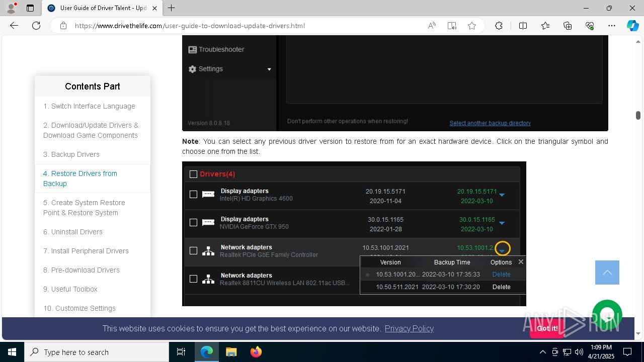The height and width of the screenshot is (362, 644).
Task: View site information lock icon
Action: [x=63, y=26]
